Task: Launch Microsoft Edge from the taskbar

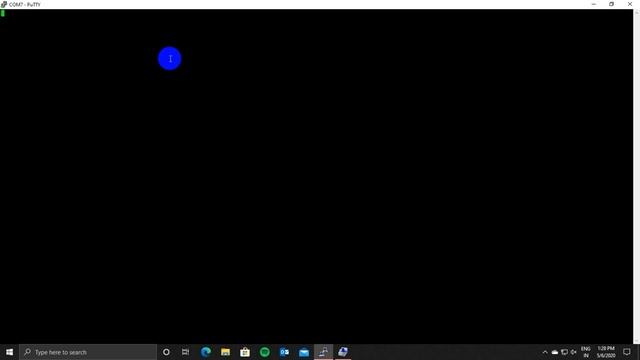Action: pos(206,352)
